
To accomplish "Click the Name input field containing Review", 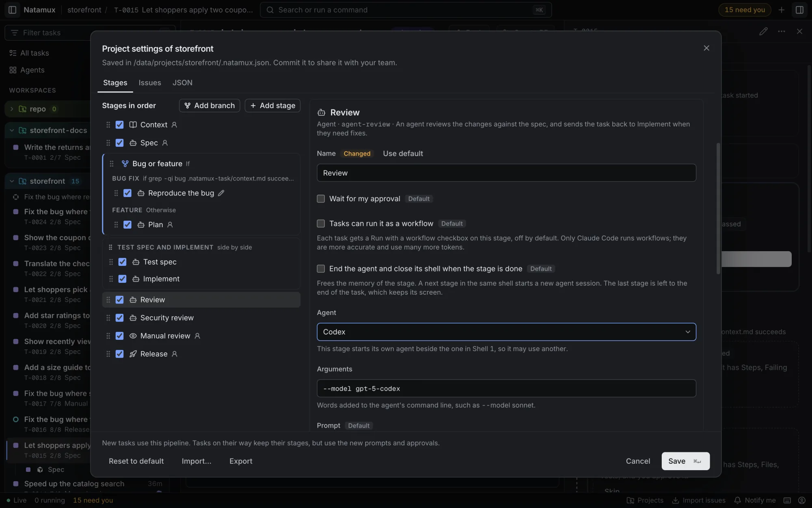I will coord(506,173).
